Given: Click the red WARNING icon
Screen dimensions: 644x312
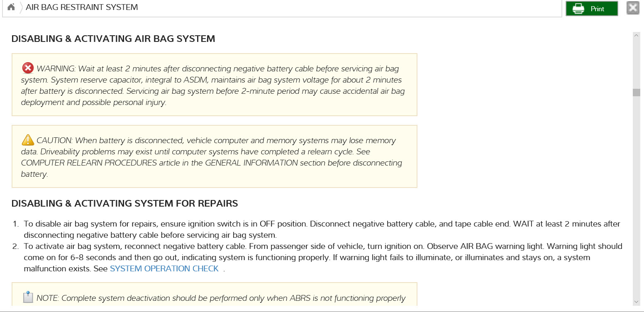Looking at the screenshot, I should tap(28, 68).
